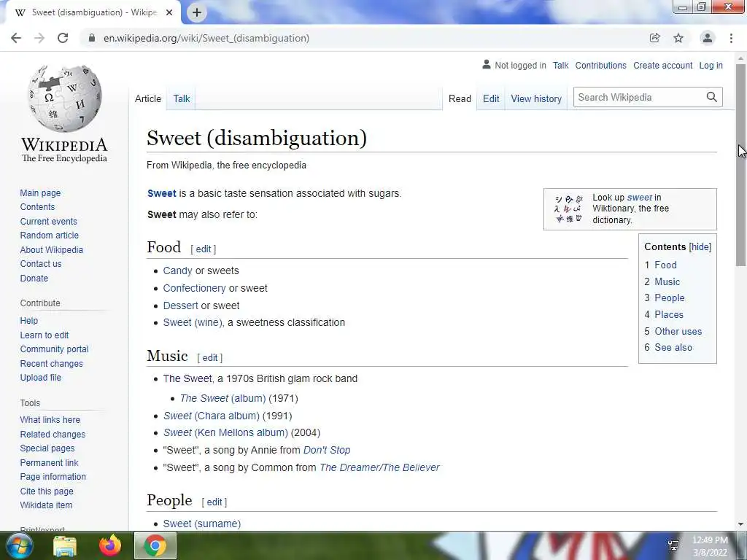Open the Cite this page link
Image resolution: width=747 pixels, height=560 pixels.
47,491
